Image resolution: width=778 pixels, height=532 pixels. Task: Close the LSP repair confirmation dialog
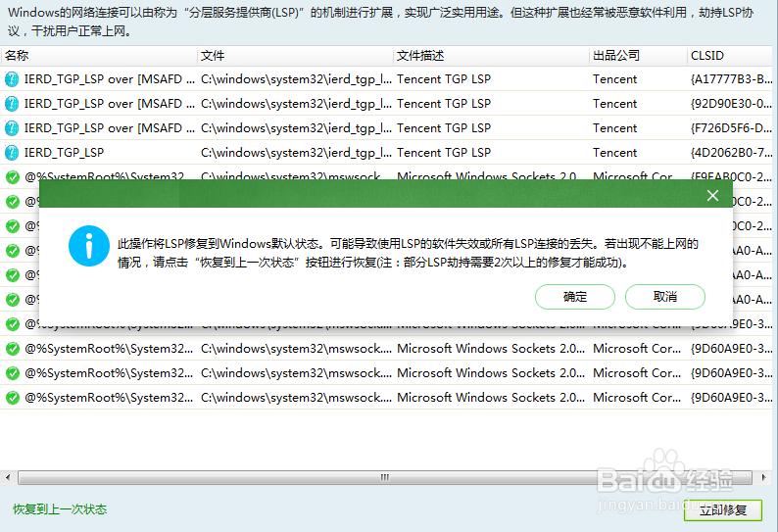point(712,196)
